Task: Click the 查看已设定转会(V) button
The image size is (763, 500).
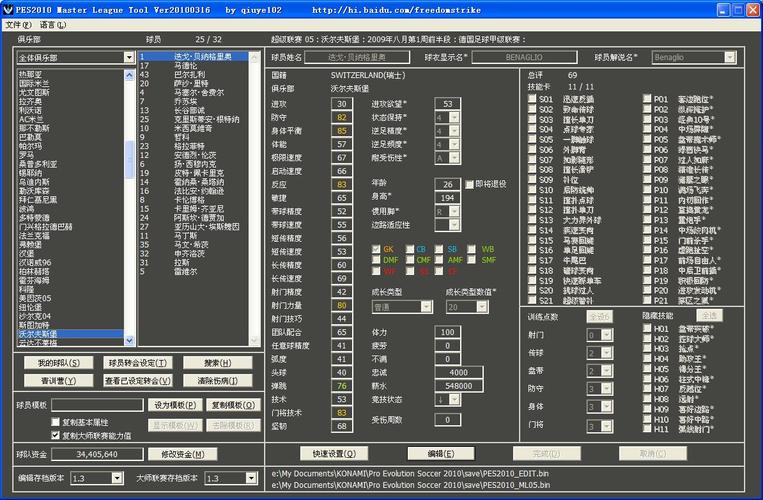Action: (138, 380)
